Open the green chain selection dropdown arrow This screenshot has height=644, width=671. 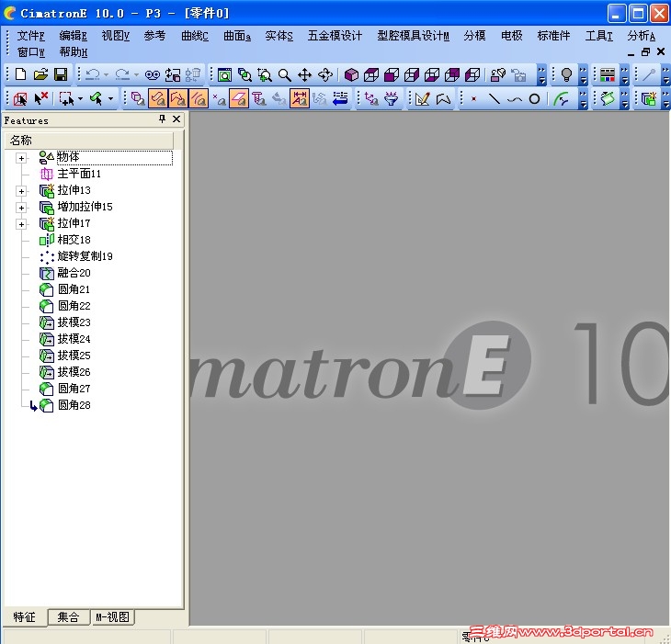click(110, 99)
